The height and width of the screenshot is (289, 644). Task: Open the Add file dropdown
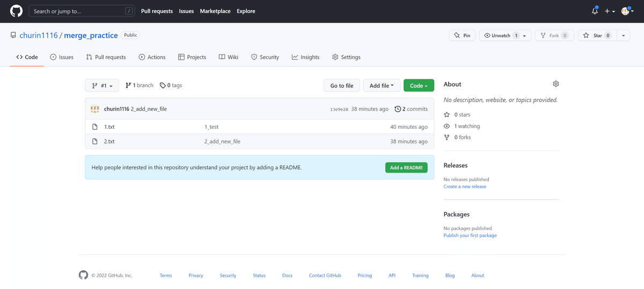[382, 85]
